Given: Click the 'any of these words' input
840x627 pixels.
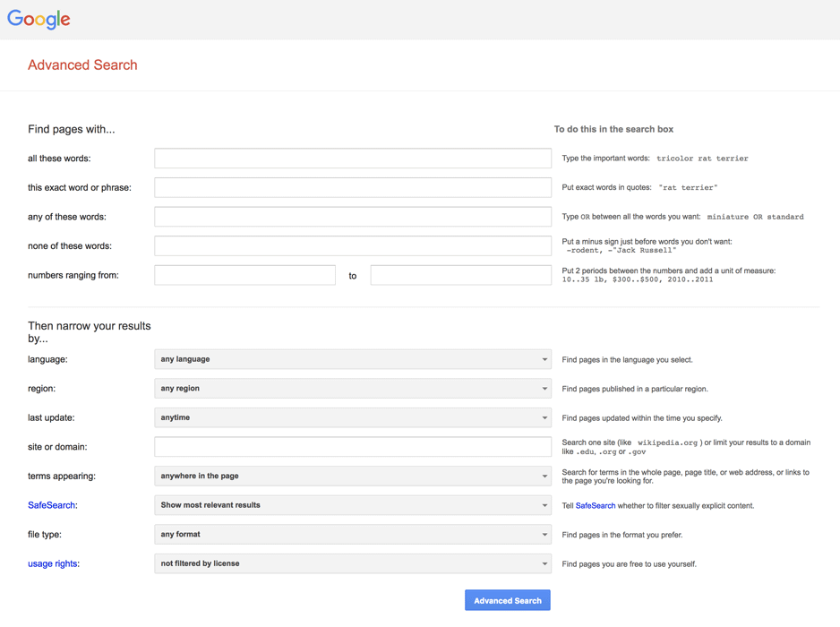Looking at the screenshot, I should [352, 217].
